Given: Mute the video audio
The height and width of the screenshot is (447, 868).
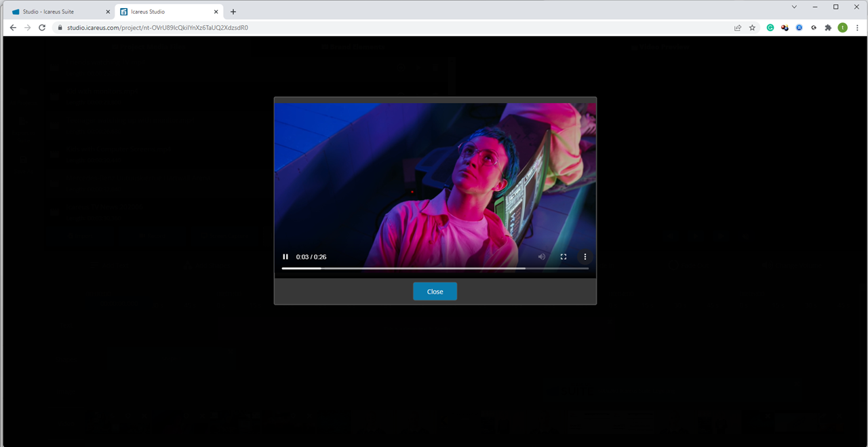Looking at the screenshot, I should (541, 257).
